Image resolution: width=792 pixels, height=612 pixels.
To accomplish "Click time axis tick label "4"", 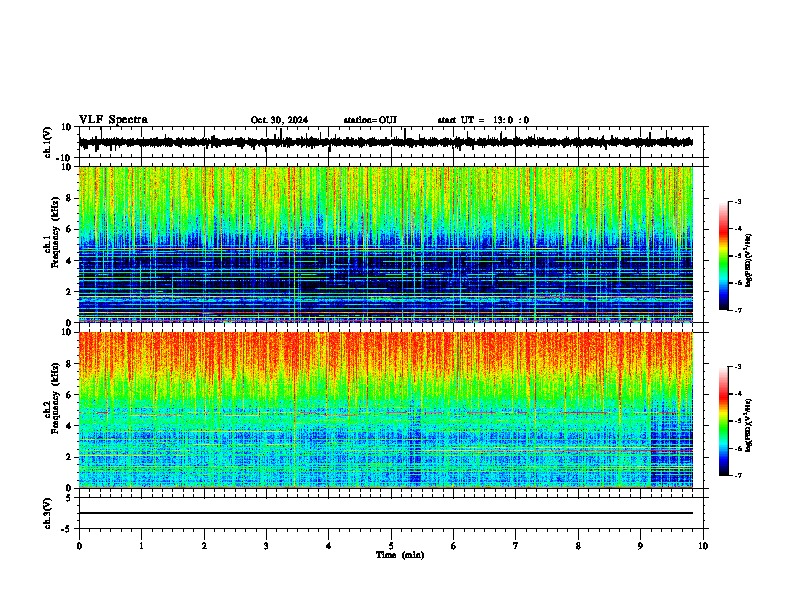I will click(x=329, y=546).
